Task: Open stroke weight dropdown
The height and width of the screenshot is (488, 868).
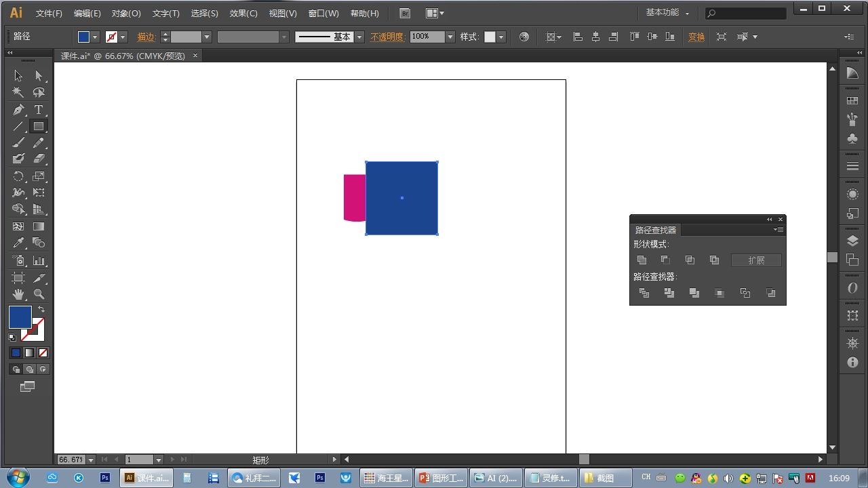Action: pyautogui.click(x=207, y=37)
